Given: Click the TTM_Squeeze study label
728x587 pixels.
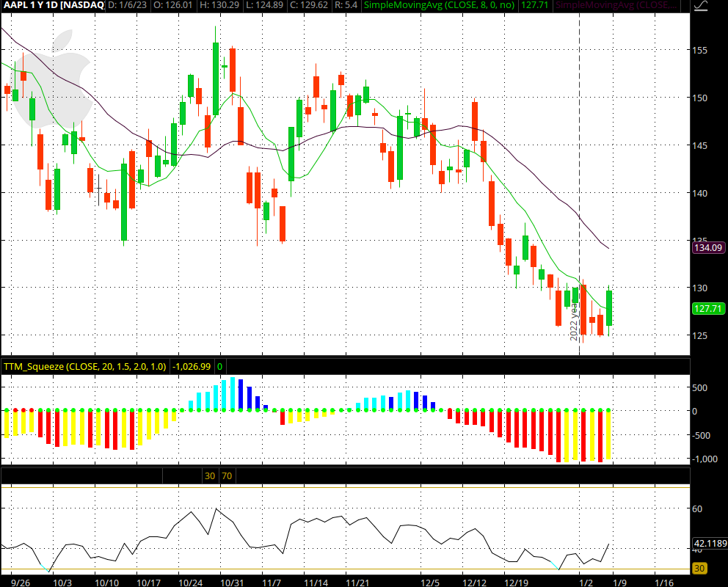Looking at the screenshot, I should click(84, 367).
